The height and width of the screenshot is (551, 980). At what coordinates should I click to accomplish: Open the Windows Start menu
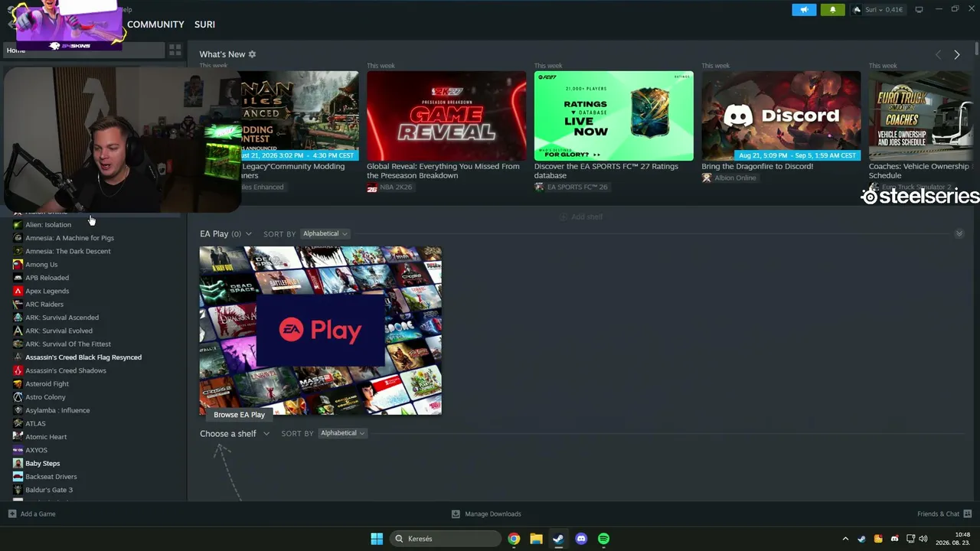(377, 539)
